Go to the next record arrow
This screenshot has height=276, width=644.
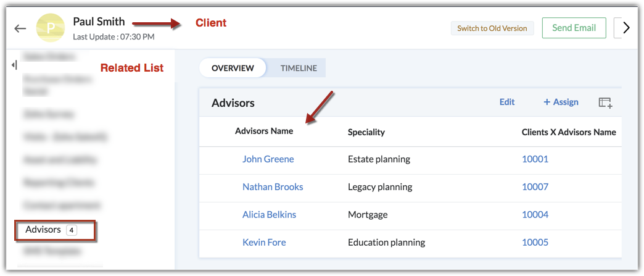click(x=626, y=28)
